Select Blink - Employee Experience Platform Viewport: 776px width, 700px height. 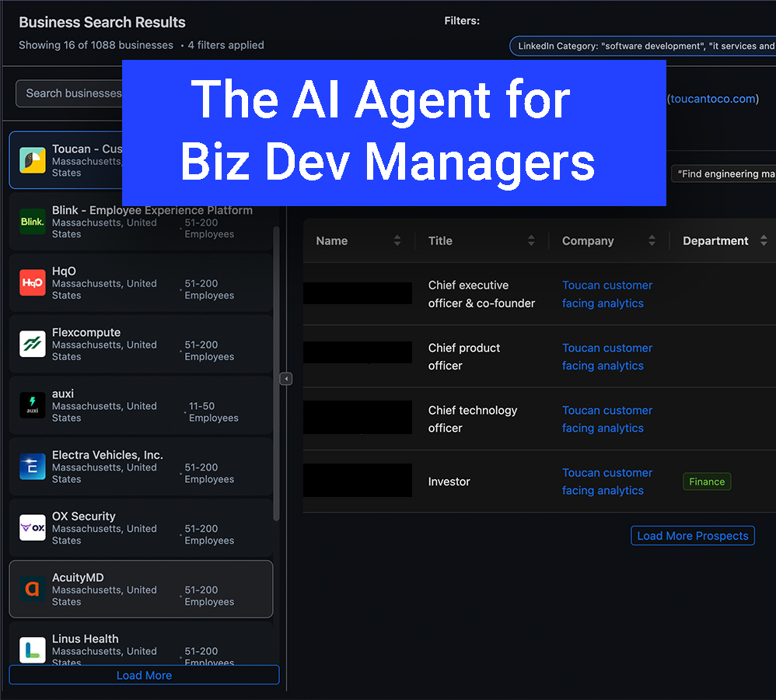[x=152, y=210]
